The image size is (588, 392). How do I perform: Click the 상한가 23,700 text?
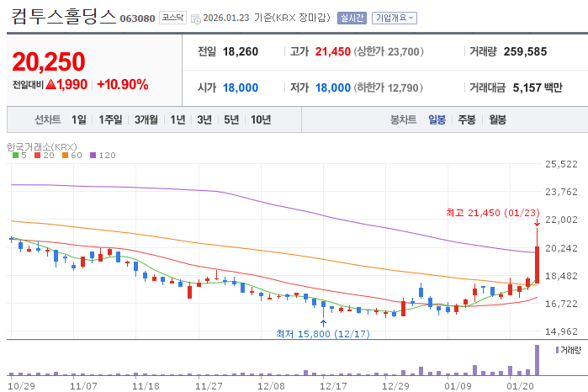point(389,51)
